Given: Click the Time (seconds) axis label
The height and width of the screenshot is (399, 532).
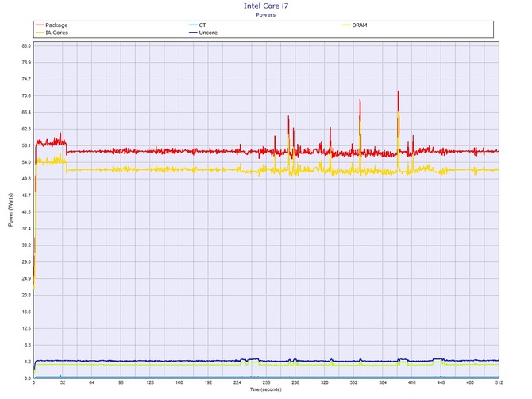Looking at the screenshot, I should tap(266, 389).
